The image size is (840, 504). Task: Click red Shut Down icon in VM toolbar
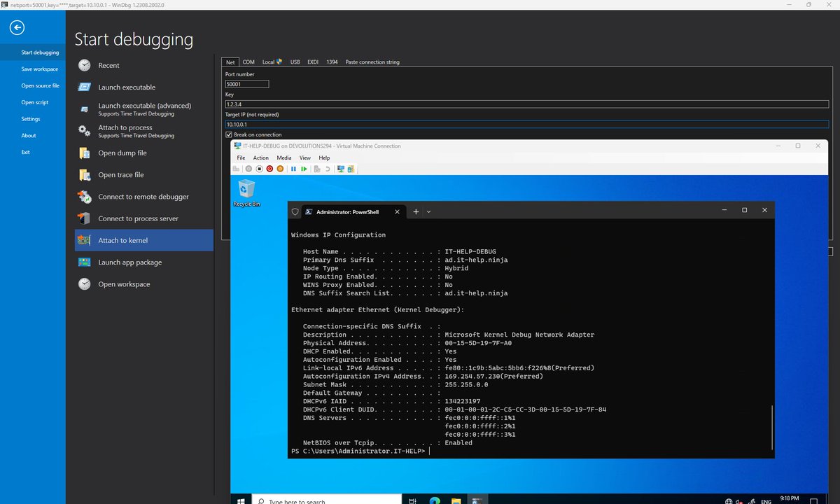tap(269, 169)
